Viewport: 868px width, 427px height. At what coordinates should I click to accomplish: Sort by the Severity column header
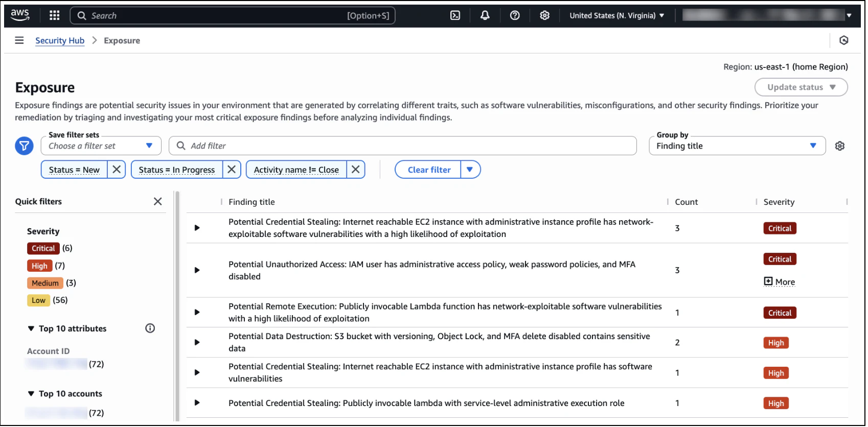click(780, 202)
